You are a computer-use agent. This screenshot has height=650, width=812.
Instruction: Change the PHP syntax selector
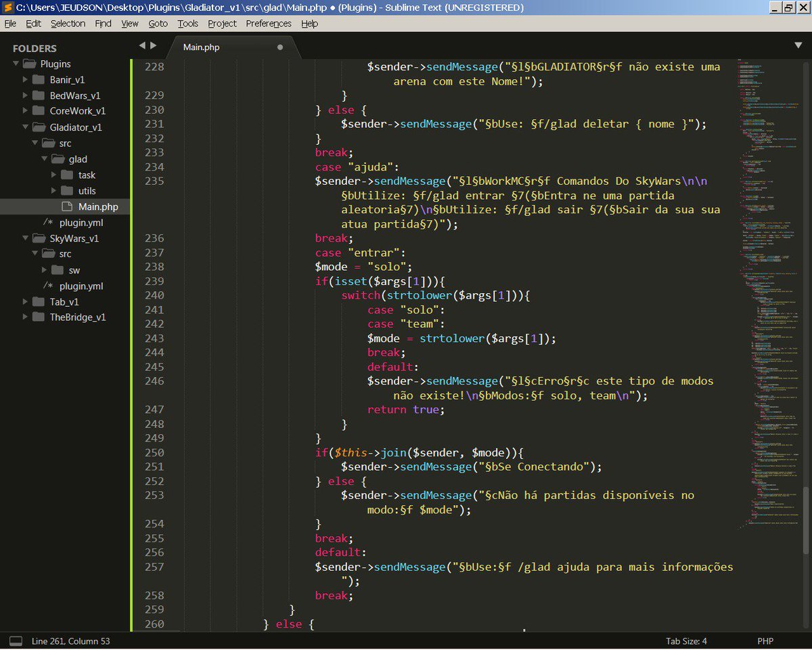[765, 641]
